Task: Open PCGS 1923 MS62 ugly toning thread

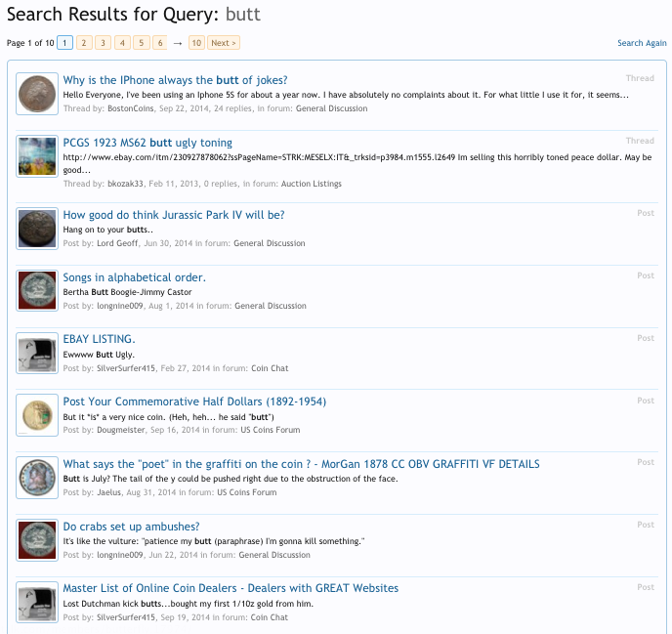Action: pyautogui.click(x=147, y=143)
